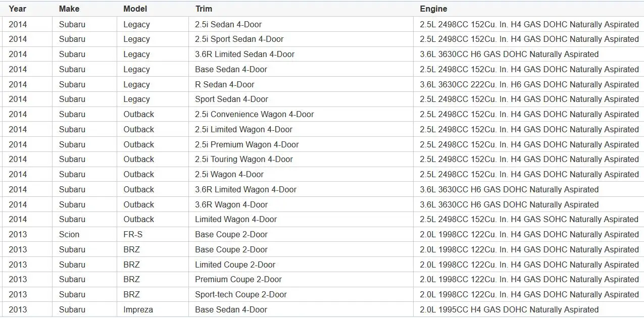Click the "2.0L 1995CC H4" engine cell
The height and width of the screenshot is (318, 644).
[528, 309]
